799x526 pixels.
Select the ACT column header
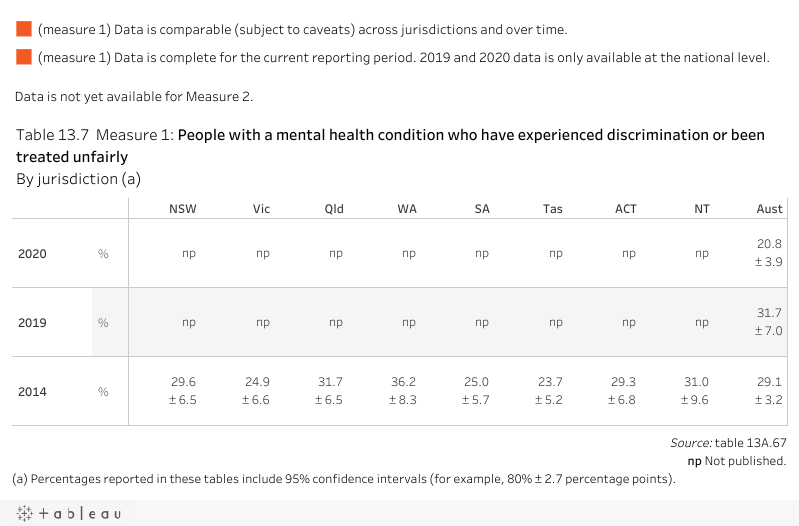627,209
